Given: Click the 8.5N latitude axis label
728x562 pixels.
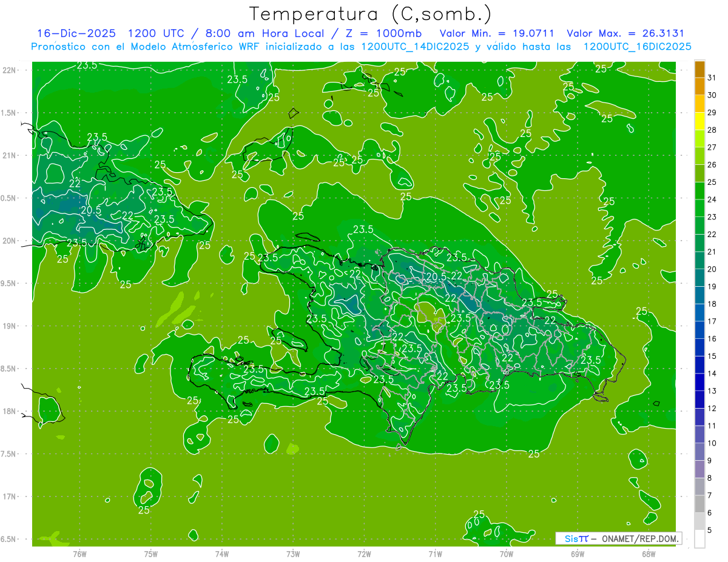Looking at the screenshot, I should click(9, 369).
